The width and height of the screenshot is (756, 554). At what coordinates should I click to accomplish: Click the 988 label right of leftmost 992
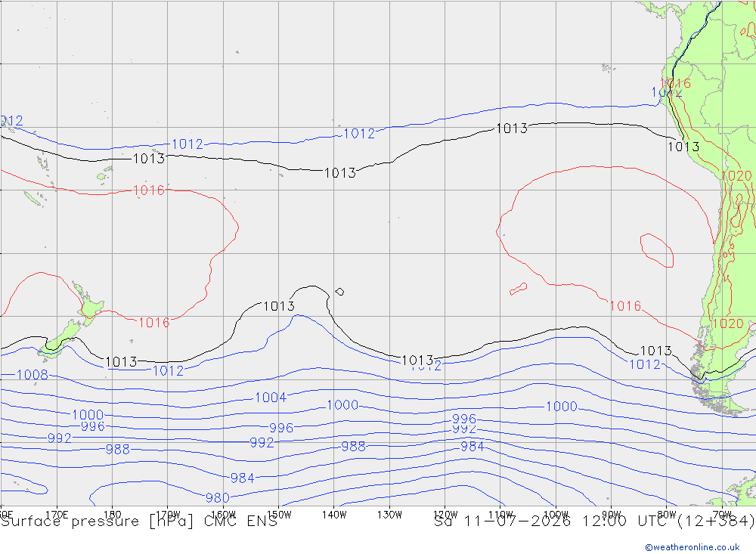point(118,450)
